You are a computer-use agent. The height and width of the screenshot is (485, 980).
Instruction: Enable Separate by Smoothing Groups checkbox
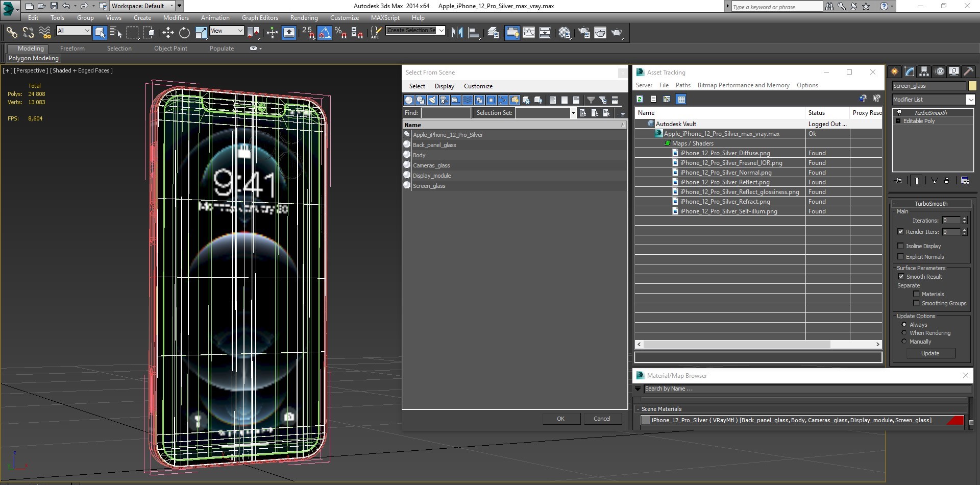pos(916,303)
